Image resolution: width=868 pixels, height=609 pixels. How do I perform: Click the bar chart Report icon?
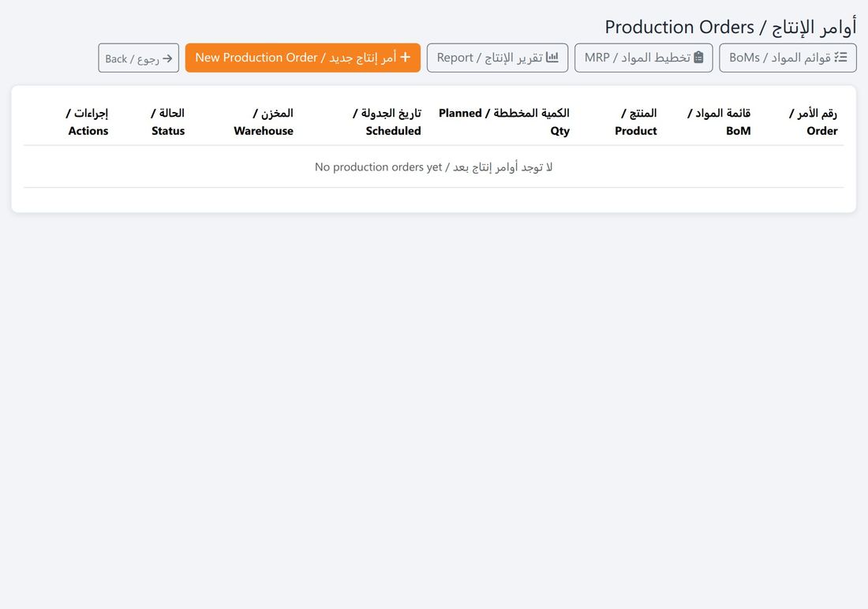[552, 57]
